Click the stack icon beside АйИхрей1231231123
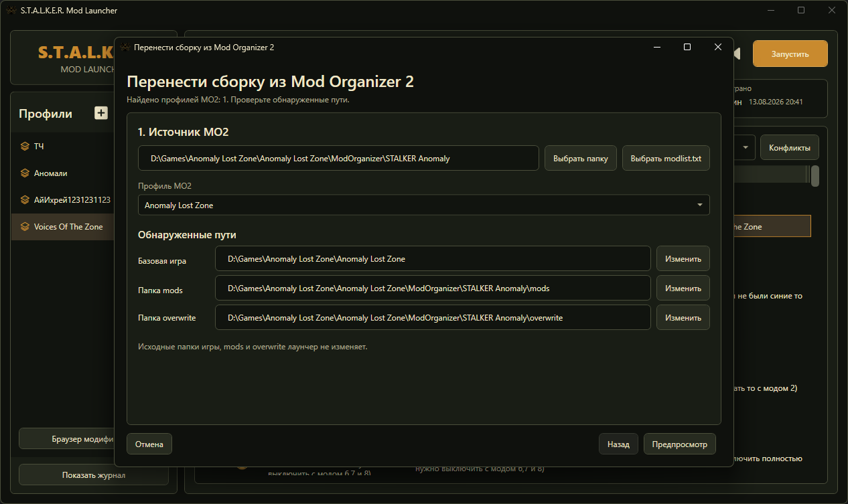Screen dimensions: 848x504 click(x=25, y=199)
